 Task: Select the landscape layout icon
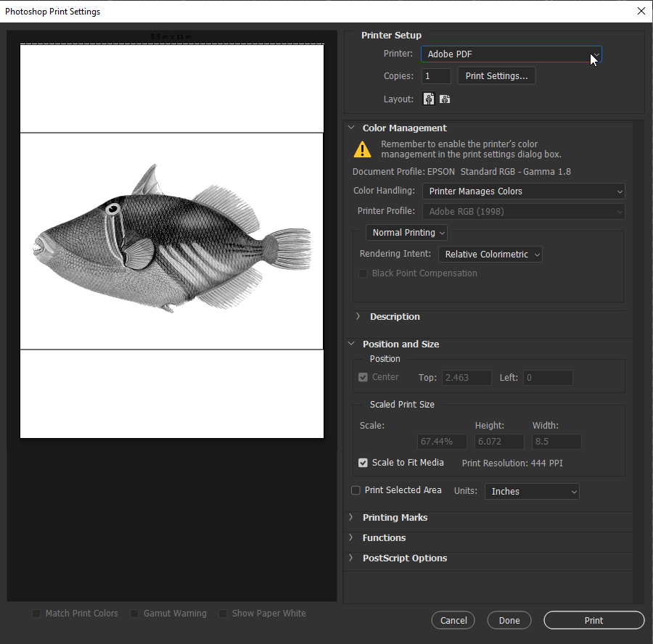[x=444, y=98]
